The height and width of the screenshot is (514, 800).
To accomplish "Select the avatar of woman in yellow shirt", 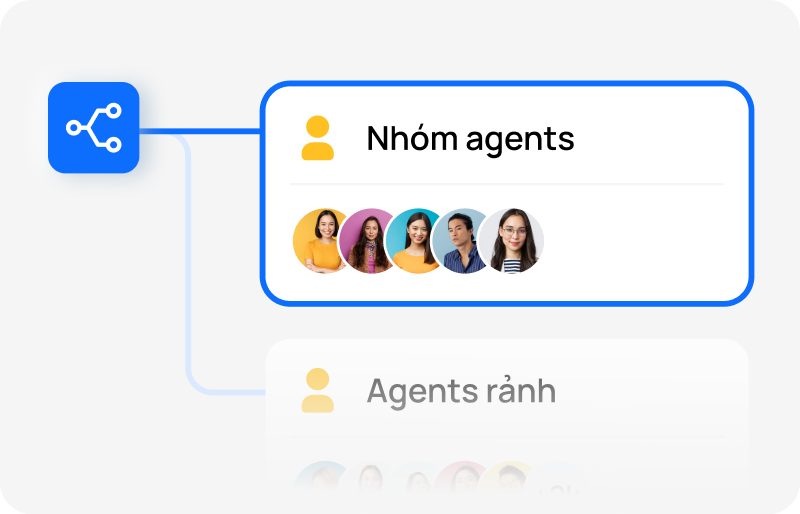I will pyautogui.click(x=322, y=240).
